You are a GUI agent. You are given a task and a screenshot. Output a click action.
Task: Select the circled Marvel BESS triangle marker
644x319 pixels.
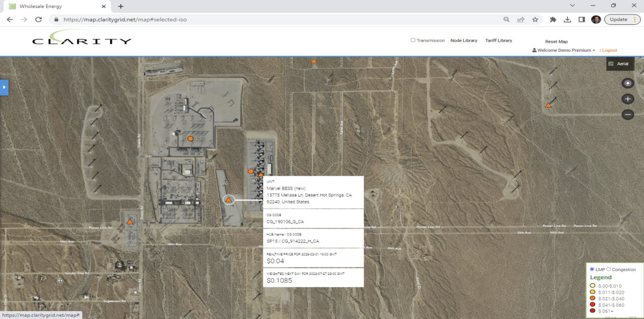[x=228, y=200]
